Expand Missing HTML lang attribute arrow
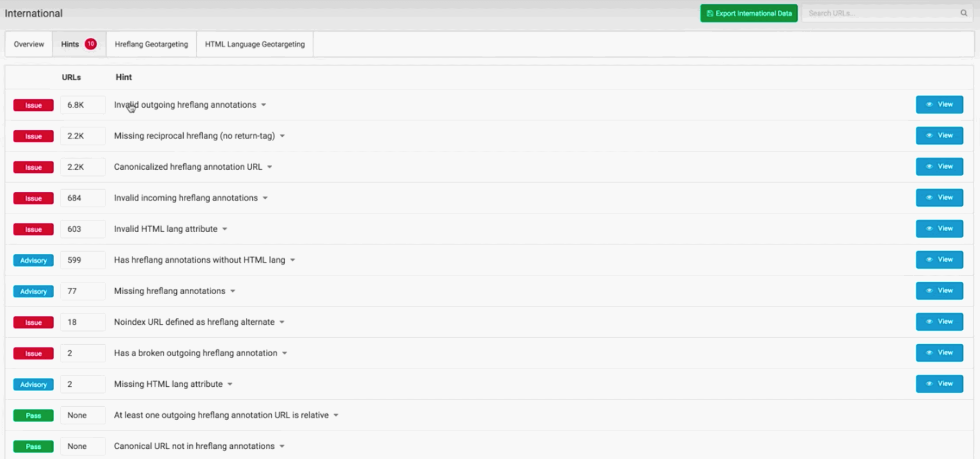Image resolution: width=980 pixels, height=459 pixels. click(230, 384)
